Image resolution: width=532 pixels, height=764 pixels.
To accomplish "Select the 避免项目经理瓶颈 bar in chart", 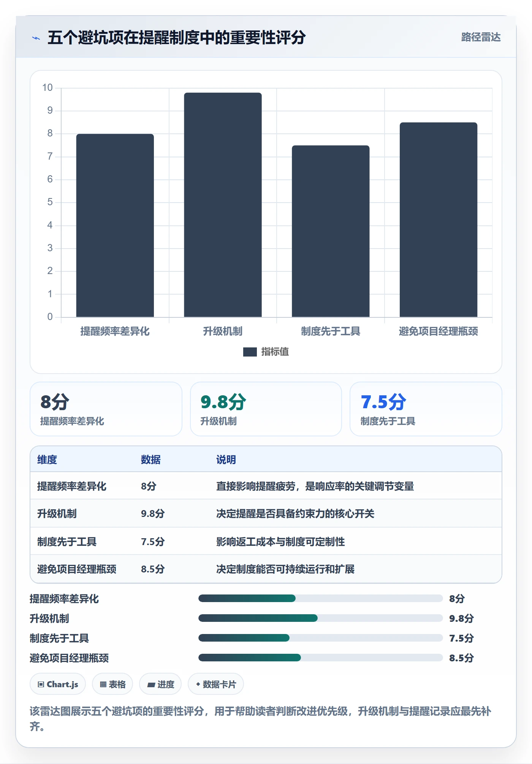I will tap(438, 220).
